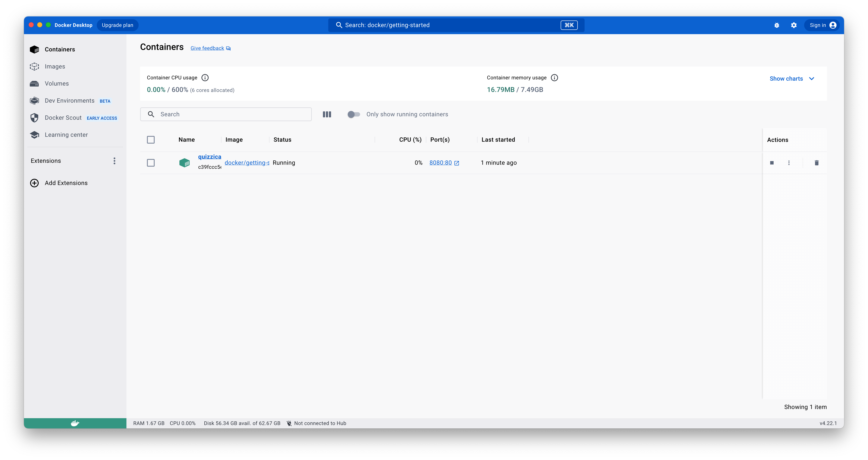This screenshot has height=460, width=868.
Task: Open the column display options icon
Action: tap(327, 114)
